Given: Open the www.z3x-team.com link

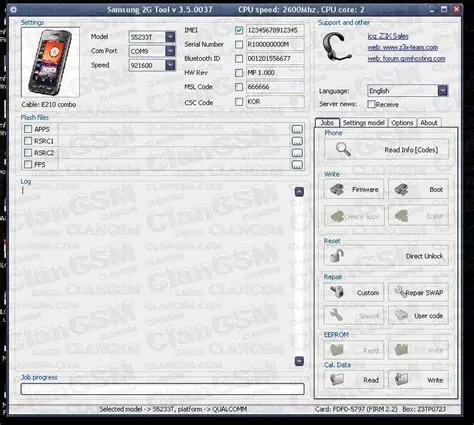Looking at the screenshot, I should (x=403, y=47).
